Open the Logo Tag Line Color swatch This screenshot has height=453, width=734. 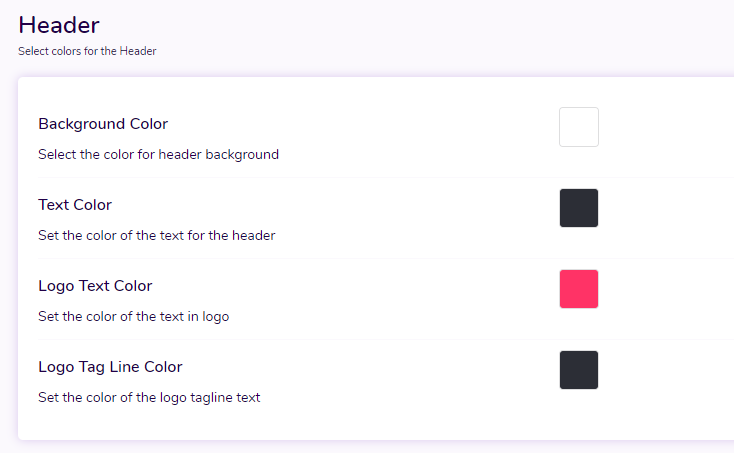pyautogui.click(x=579, y=370)
